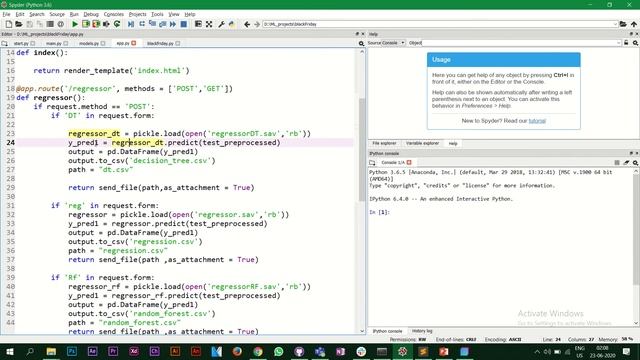Image resolution: width=640 pixels, height=360 pixels.
Task: Expand the Object field dropdown arrow
Action: [x=619, y=43]
